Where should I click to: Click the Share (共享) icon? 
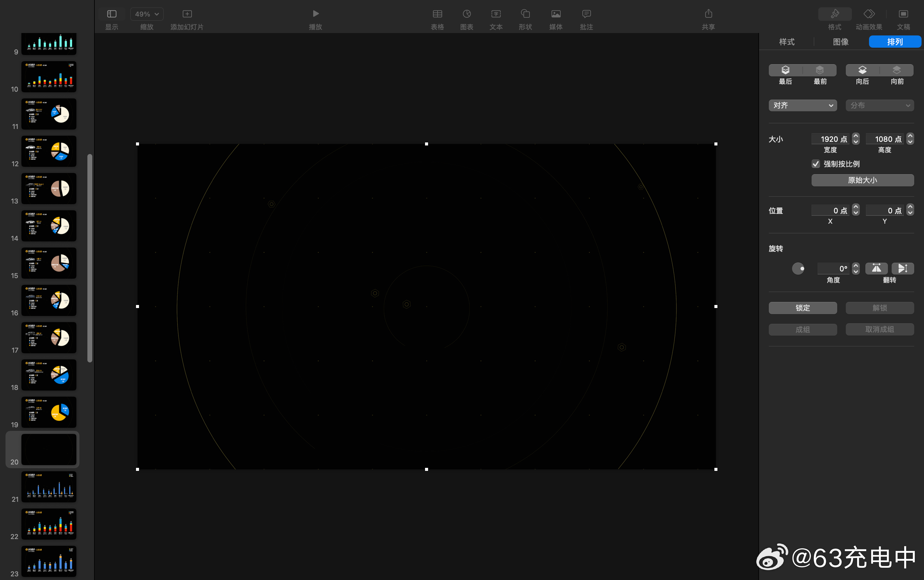tap(708, 14)
